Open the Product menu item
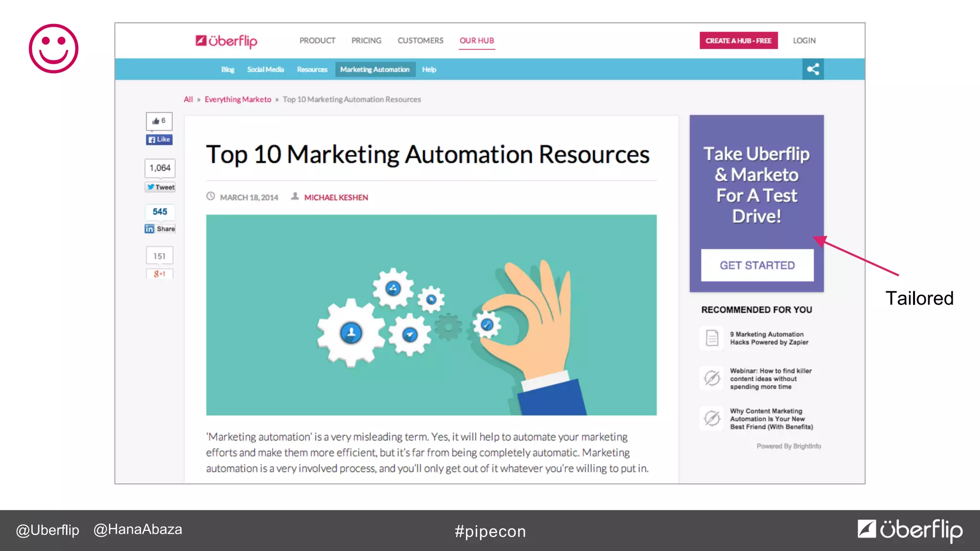 click(317, 41)
